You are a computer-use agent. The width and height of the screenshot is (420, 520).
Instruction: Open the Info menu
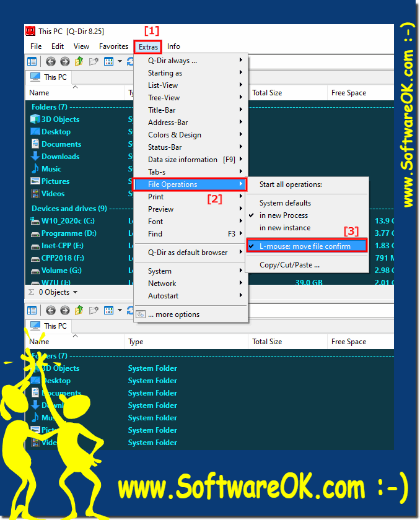[173, 46]
